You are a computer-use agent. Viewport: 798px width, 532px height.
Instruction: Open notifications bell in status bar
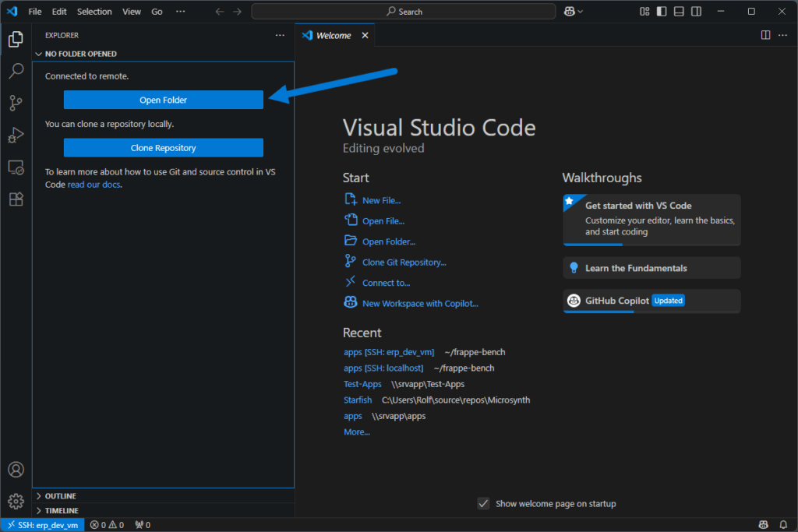pos(783,525)
